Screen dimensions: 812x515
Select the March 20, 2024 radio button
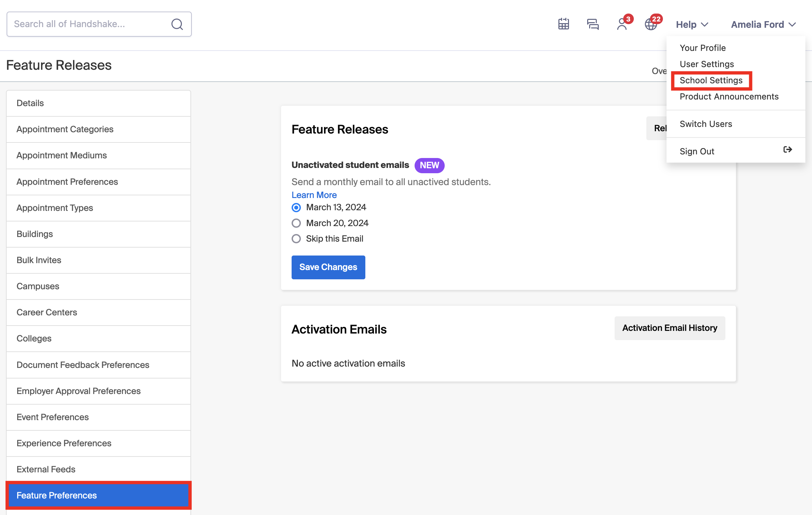[x=296, y=223]
